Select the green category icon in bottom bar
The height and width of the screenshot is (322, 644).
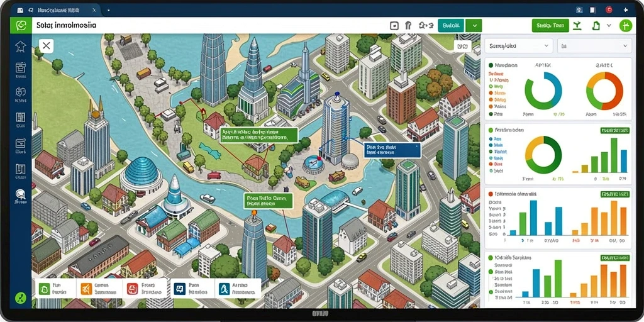[x=45, y=289]
